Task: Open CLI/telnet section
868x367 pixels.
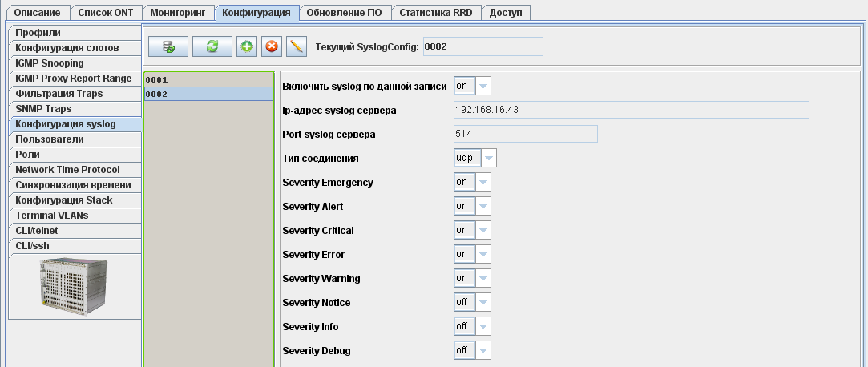Action: pyautogui.click(x=75, y=231)
